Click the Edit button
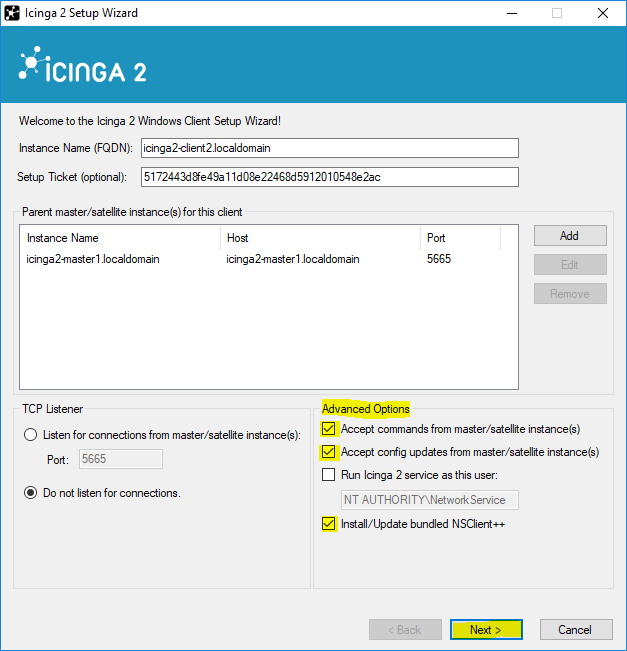 [570, 264]
